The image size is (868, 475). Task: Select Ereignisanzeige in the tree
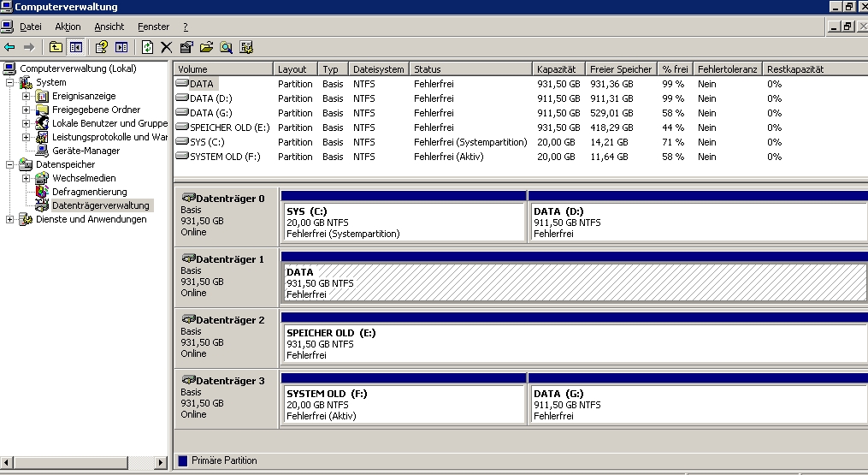[x=84, y=96]
